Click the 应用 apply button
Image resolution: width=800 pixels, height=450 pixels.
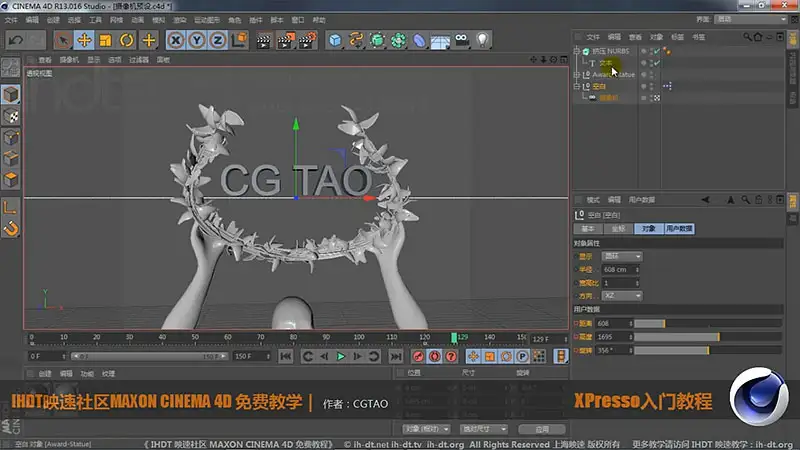(542, 429)
